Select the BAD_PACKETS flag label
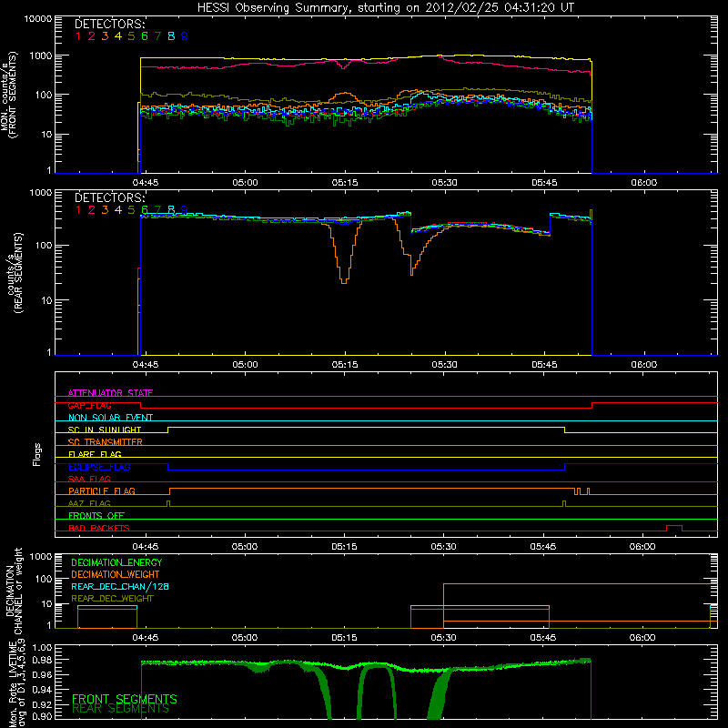728x728 pixels. click(99, 528)
